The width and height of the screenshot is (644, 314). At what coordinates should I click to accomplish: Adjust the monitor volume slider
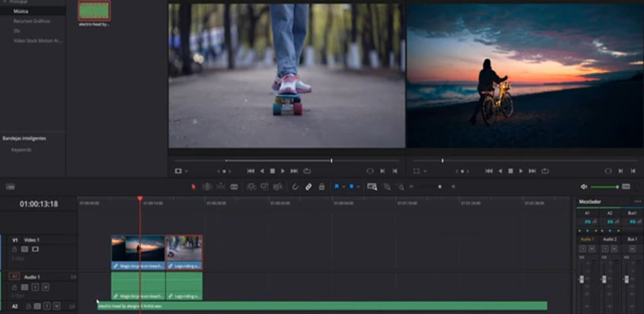pyautogui.click(x=604, y=187)
